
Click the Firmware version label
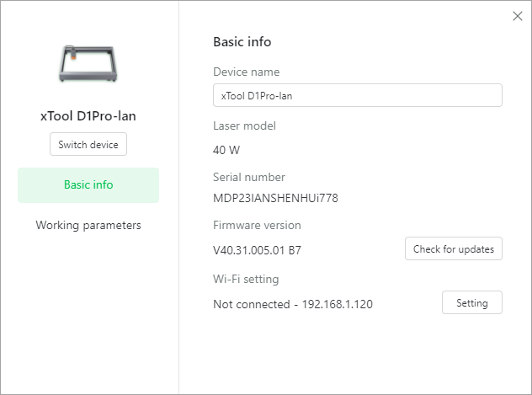(257, 226)
